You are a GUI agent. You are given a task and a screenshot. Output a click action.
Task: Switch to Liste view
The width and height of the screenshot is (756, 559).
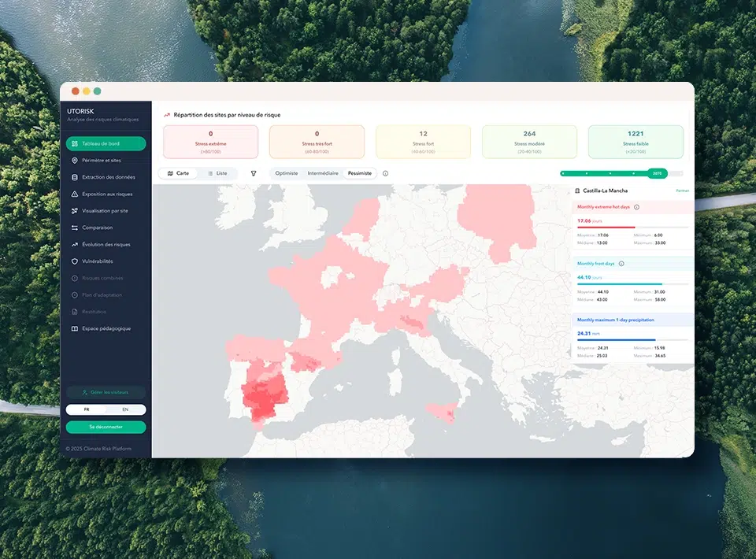click(217, 173)
